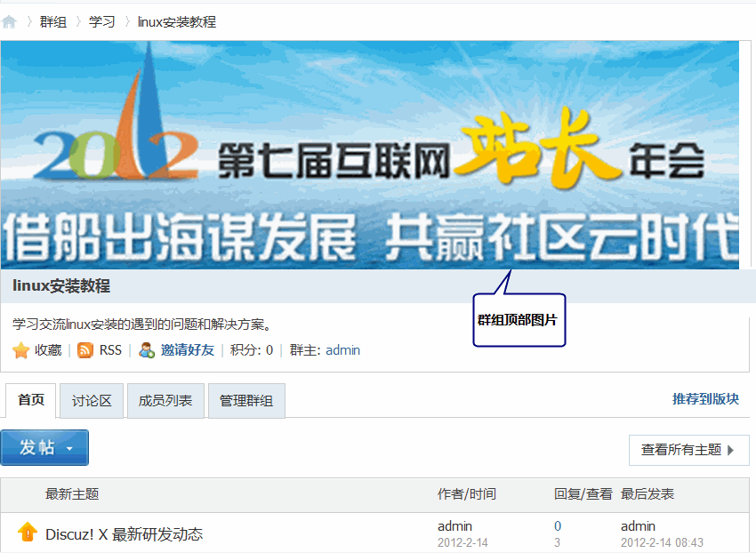Open the 讨论区 tab
Image resolution: width=756 pixels, height=553 pixels.
click(x=92, y=401)
